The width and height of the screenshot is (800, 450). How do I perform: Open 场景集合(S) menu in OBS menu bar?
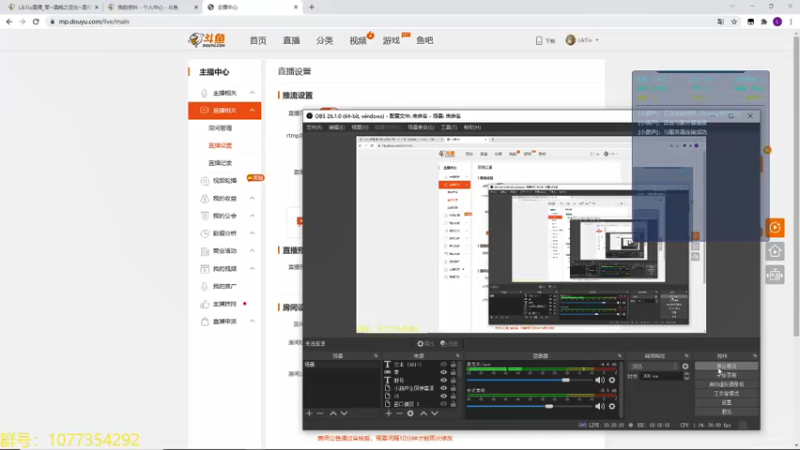coord(420,127)
